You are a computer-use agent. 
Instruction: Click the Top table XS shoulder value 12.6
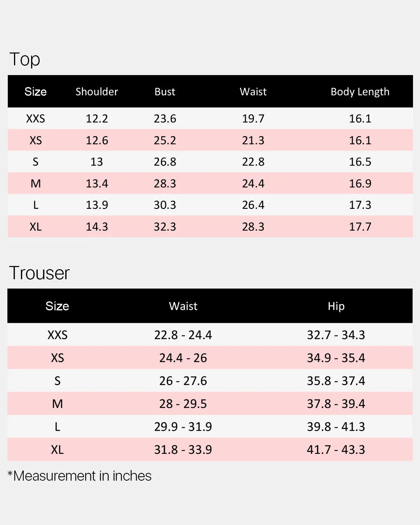point(97,140)
